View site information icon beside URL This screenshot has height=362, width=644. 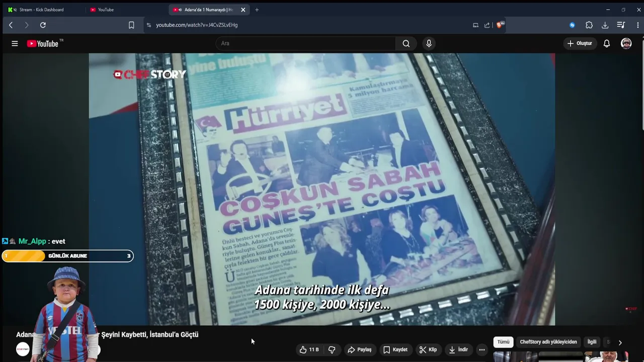point(148,25)
